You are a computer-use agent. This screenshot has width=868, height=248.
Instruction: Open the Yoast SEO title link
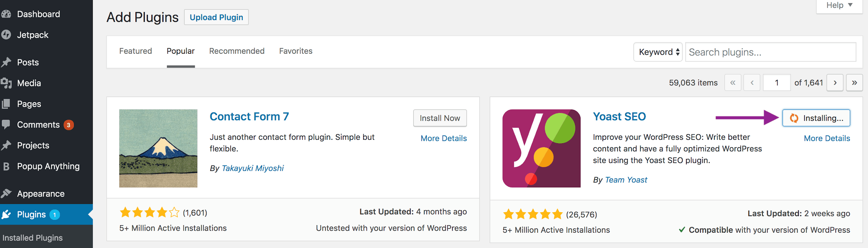pyautogui.click(x=619, y=117)
